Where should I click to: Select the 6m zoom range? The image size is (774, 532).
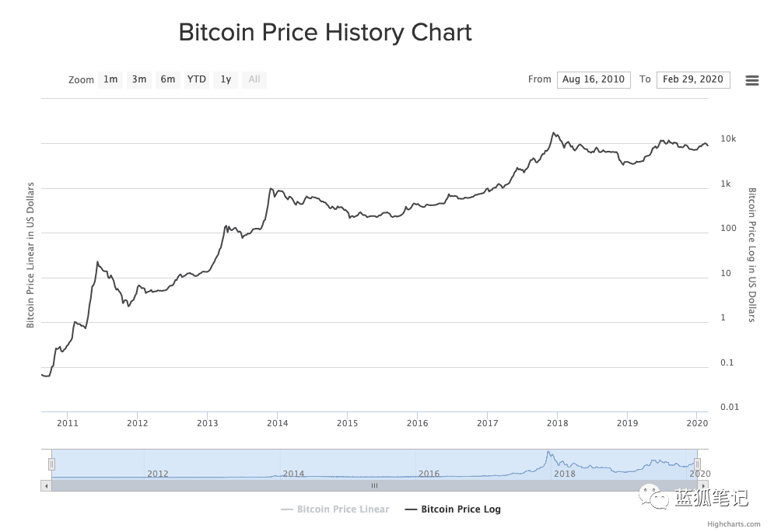[x=168, y=80]
